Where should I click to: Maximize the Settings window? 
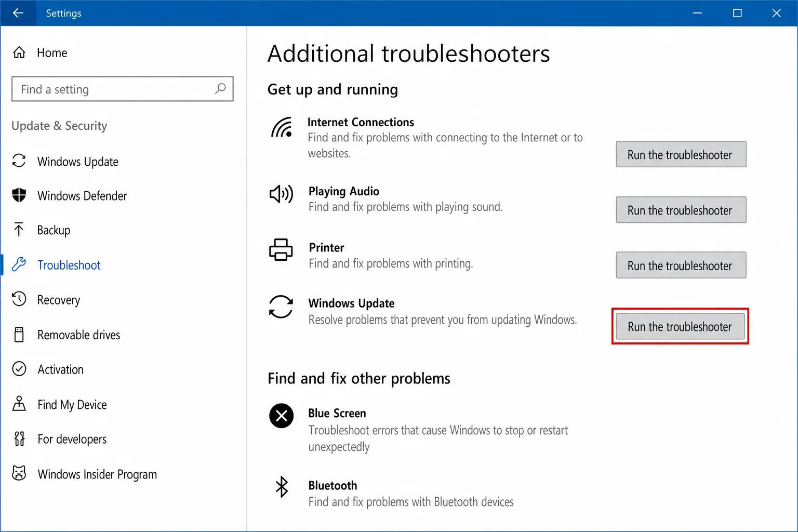click(737, 13)
